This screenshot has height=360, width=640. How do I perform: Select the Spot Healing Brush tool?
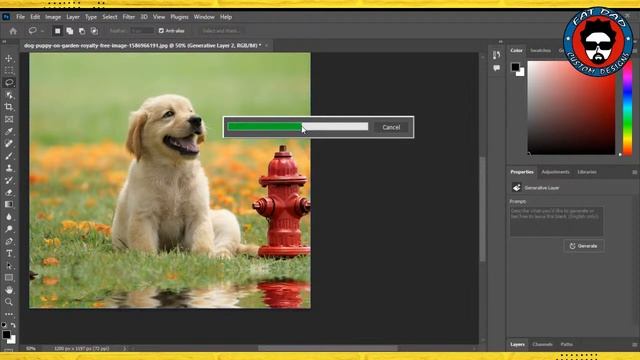(x=9, y=144)
